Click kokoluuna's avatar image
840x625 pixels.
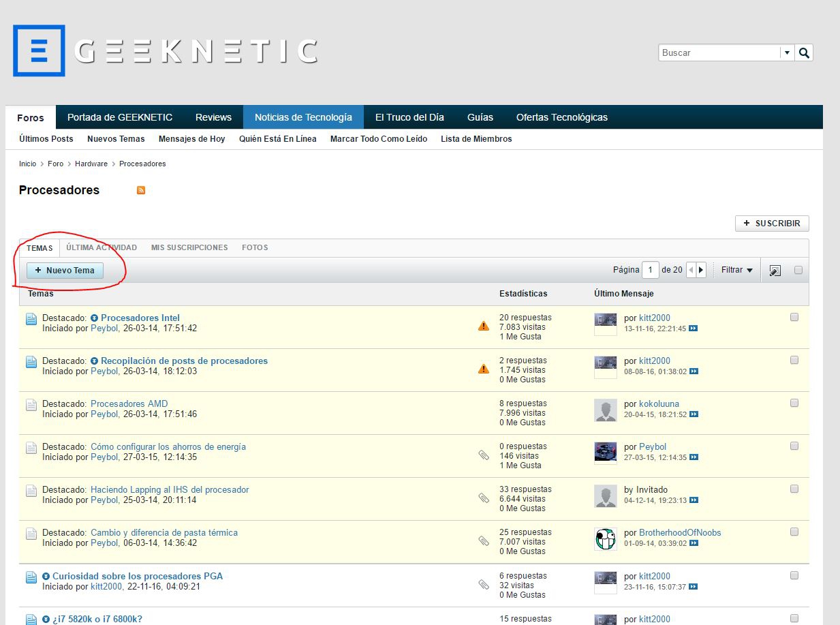point(606,410)
